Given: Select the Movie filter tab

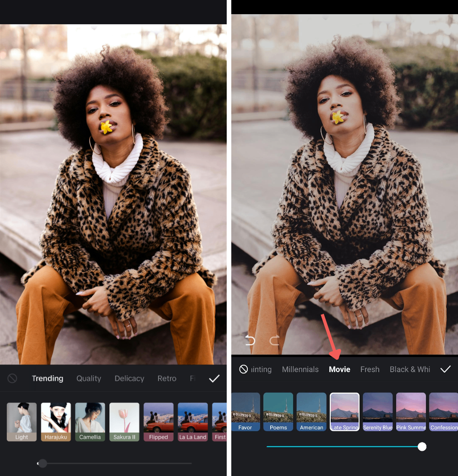Looking at the screenshot, I should (339, 369).
